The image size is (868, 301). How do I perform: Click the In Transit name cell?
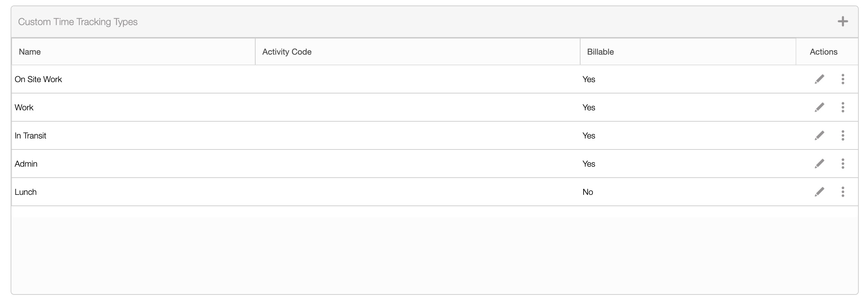31,136
